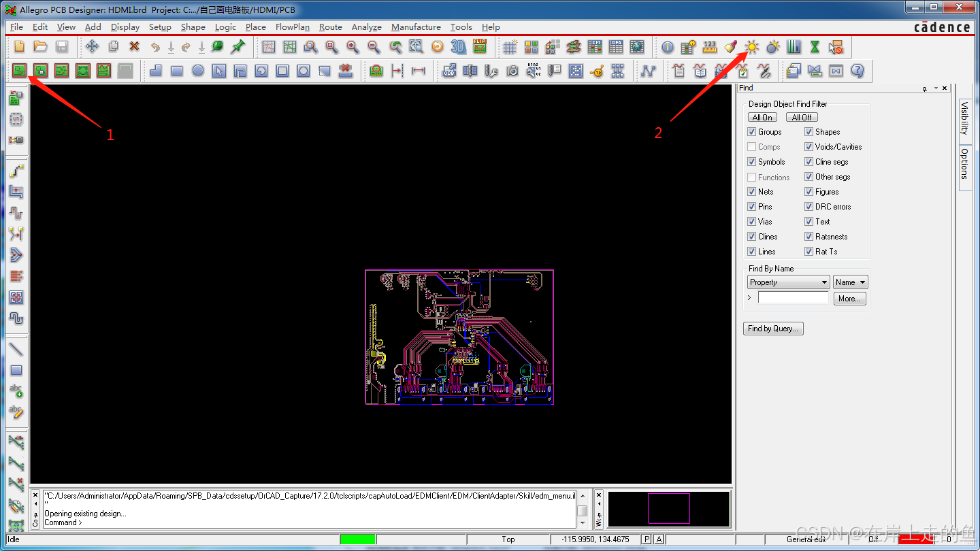Viewport: 980px width, 551px height.
Task: Click the Shape Add Circle icon
Action: click(198, 70)
